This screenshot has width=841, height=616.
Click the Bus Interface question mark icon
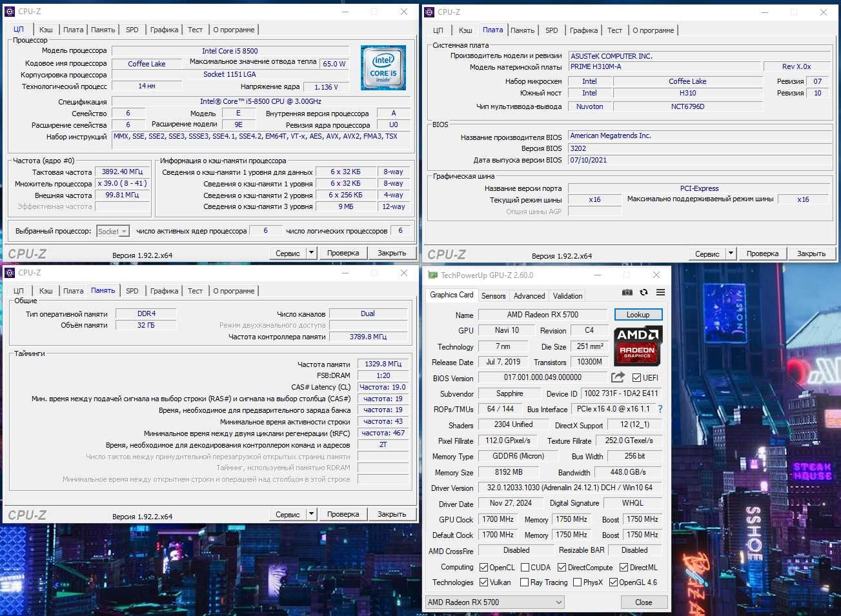point(660,409)
